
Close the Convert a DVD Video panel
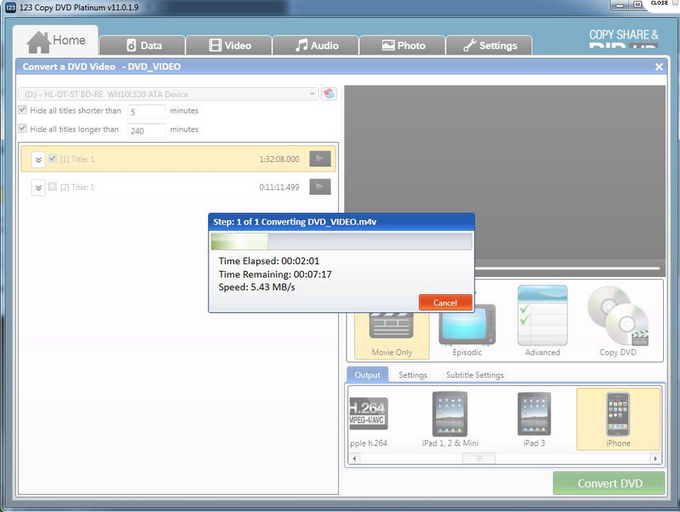[659, 67]
